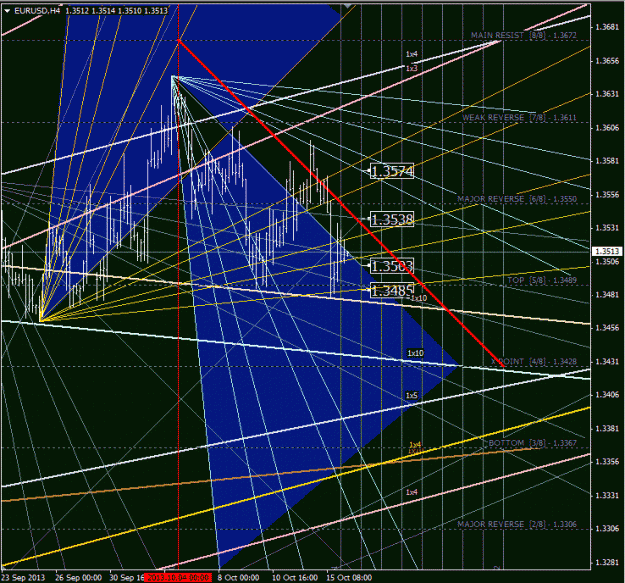Select the 1.3481 price scale value
Screen dimensions: 625x583
607,294
